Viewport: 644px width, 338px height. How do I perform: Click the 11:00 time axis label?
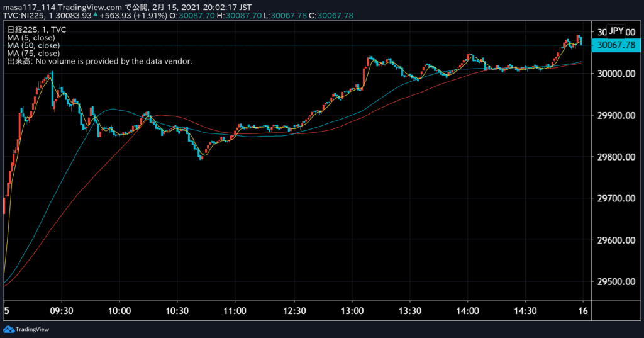[x=235, y=311]
